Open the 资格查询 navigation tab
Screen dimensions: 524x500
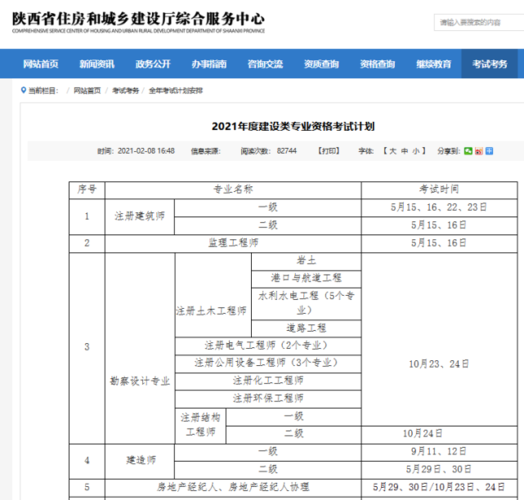(378, 64)
